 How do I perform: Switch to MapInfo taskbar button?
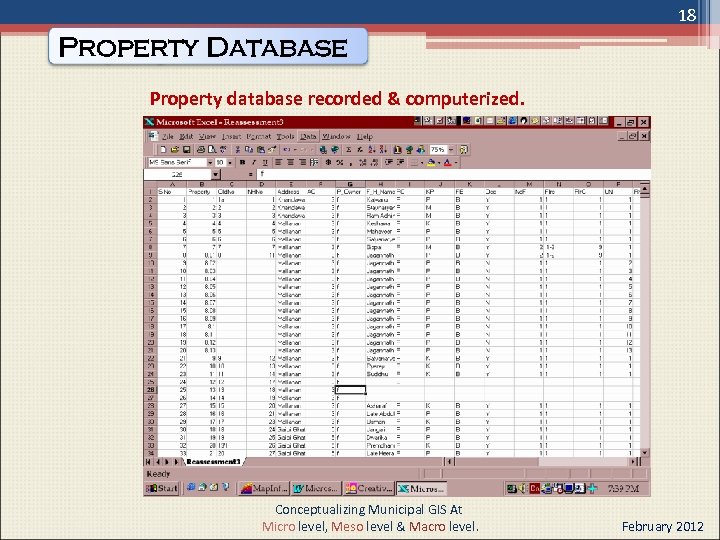264,489
